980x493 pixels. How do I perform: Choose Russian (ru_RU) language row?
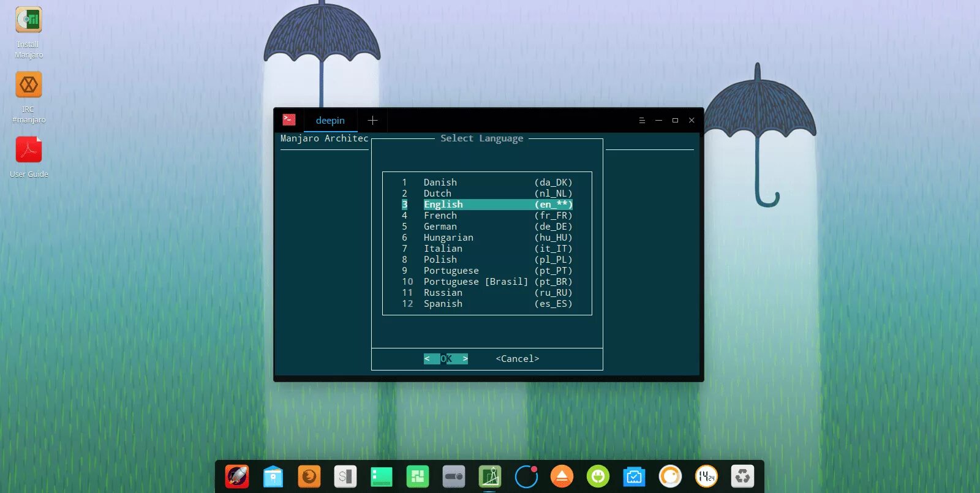[x=487, y=293]
